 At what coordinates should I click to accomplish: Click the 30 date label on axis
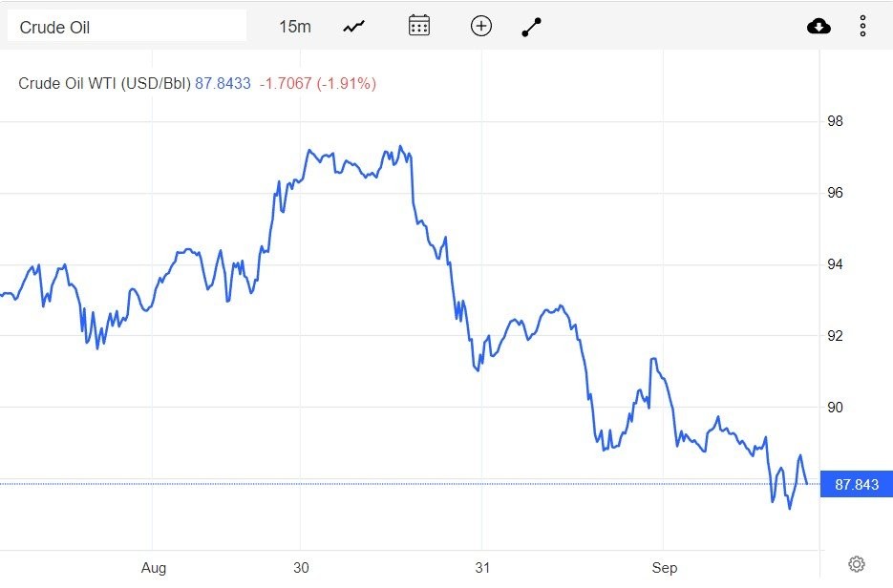(302, 568)
